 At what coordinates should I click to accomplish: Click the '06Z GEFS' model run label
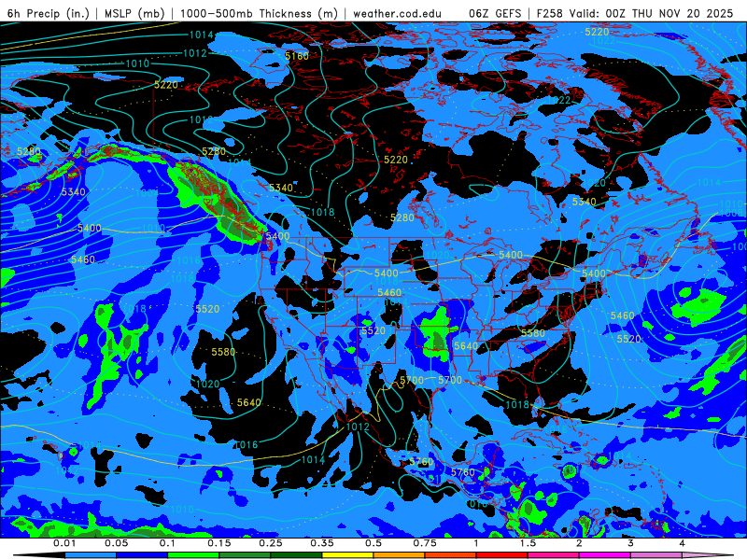495,13
